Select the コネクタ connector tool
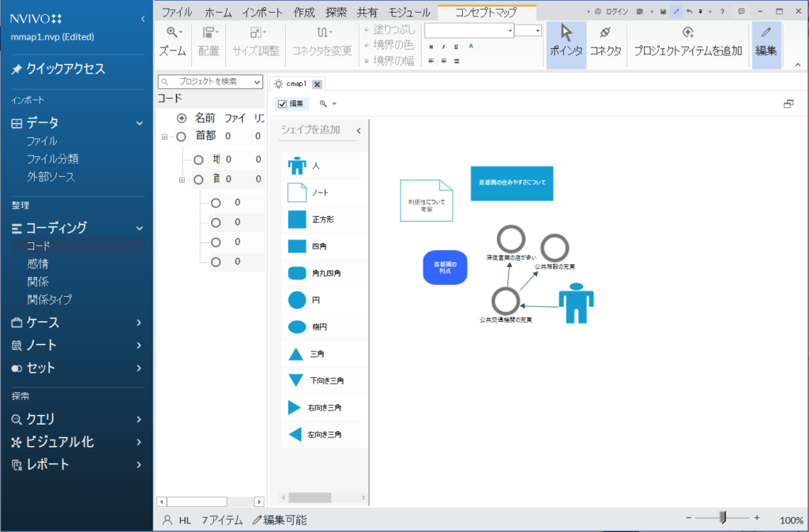Image resolution: width=809 pixels, height=532 pixels. tap(605, 41)
